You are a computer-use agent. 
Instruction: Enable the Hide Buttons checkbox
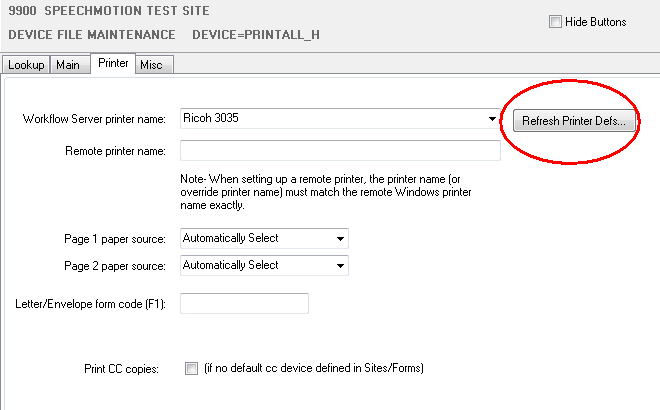point(555,22)
